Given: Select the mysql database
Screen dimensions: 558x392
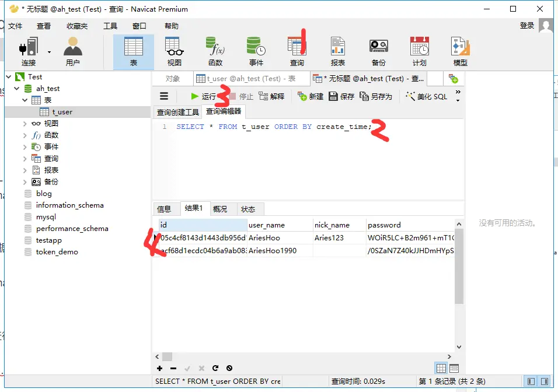Looking at the screenshot, I should pos(46,217).
